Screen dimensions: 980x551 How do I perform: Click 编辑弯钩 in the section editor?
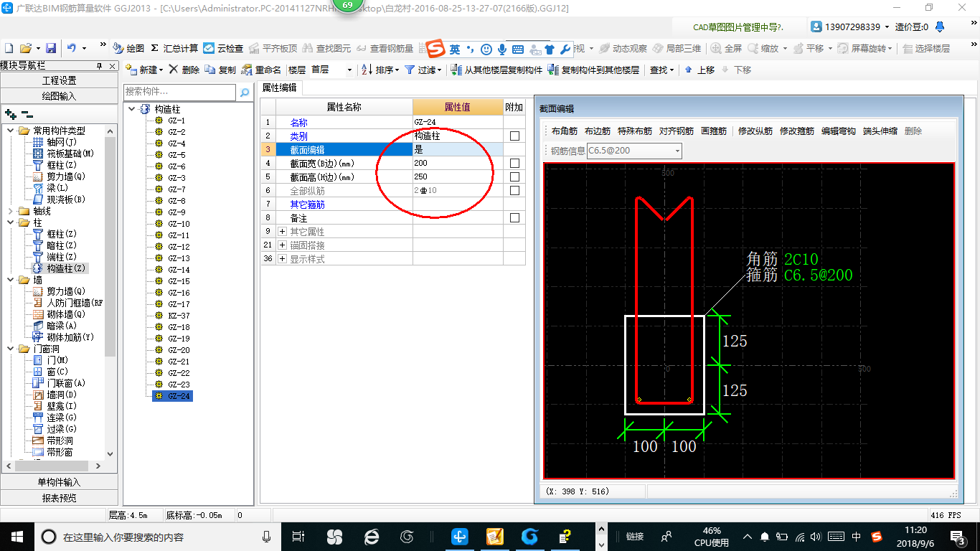(839, 131)
